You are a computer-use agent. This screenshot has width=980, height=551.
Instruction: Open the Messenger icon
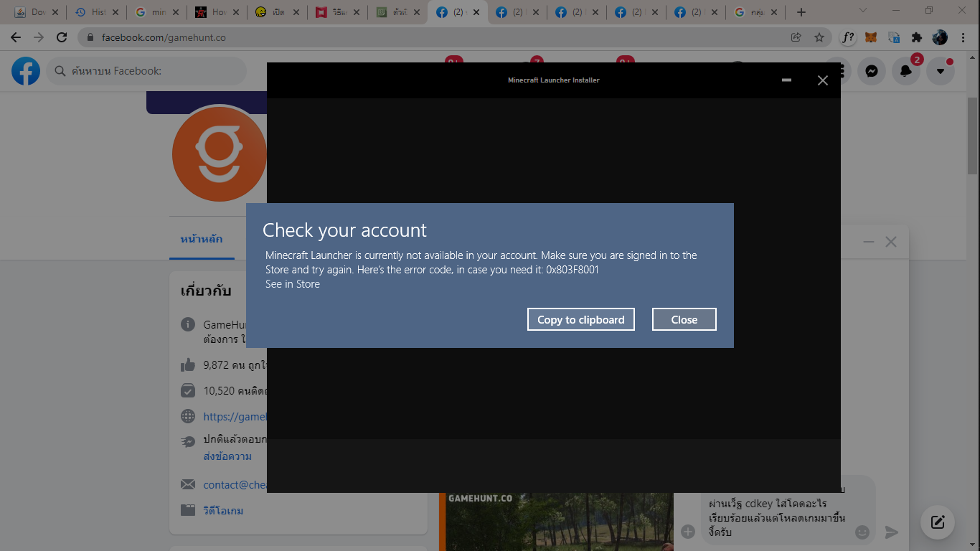872,71
